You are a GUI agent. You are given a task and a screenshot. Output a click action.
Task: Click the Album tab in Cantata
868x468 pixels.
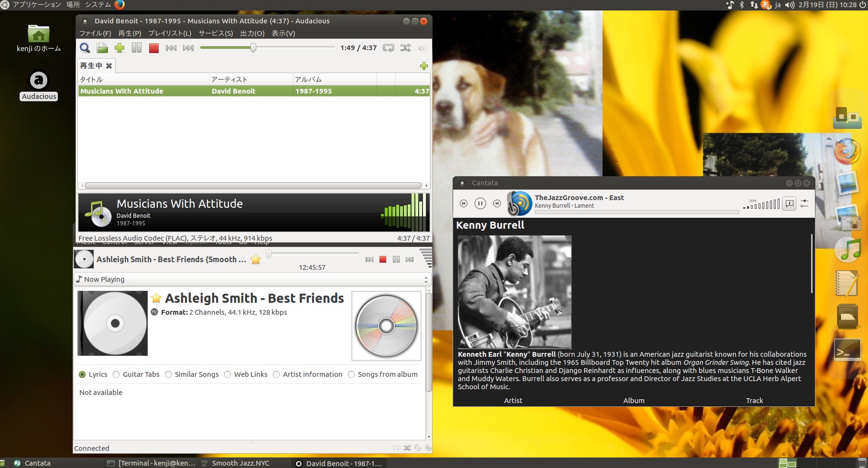pyautogui.click(x=634, y=401)
